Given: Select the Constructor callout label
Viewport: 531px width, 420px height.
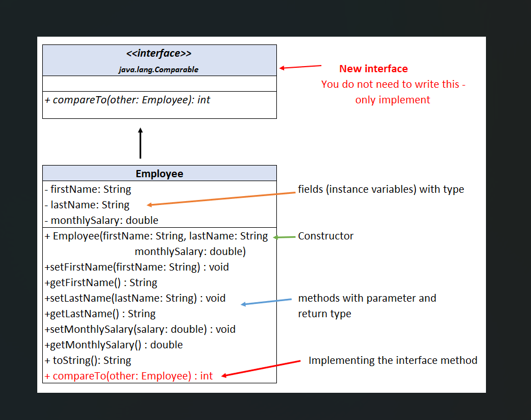Looking at the screenshot, I should point(326,236).
